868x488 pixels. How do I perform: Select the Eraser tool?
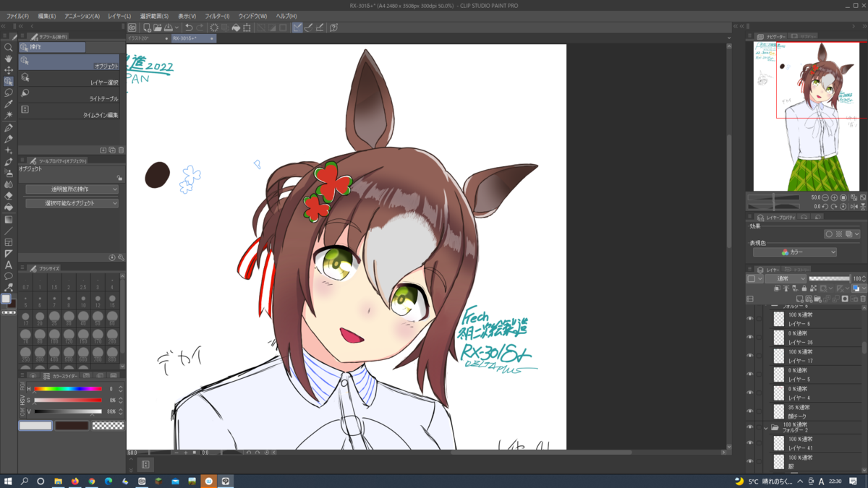(x=9, y=195)
